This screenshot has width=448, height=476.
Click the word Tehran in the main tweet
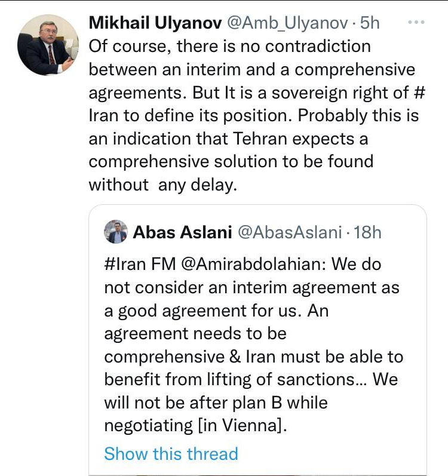(254, 139)
